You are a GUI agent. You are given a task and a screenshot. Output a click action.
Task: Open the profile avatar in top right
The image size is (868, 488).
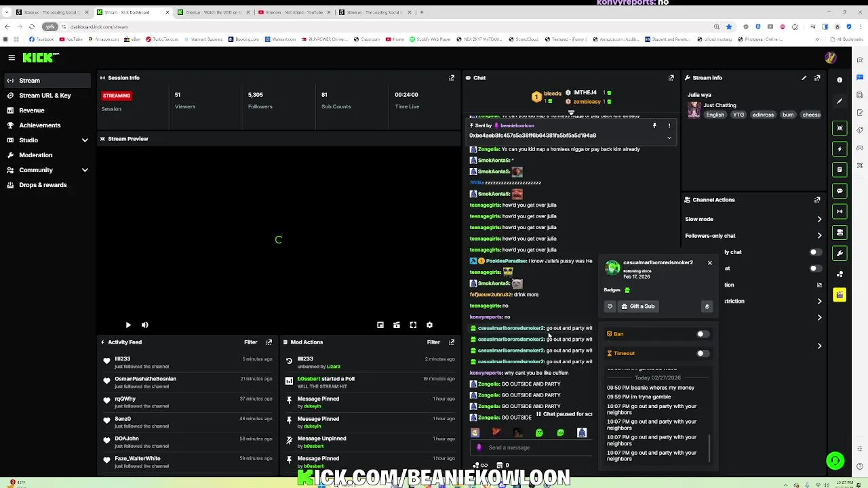pyautogui.click(x=830, y=58)
